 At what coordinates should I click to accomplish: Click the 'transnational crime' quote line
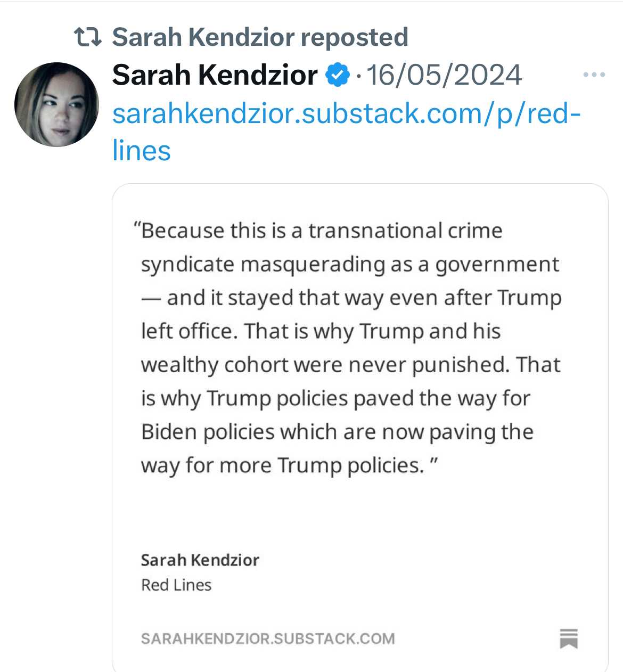(318, 231)
